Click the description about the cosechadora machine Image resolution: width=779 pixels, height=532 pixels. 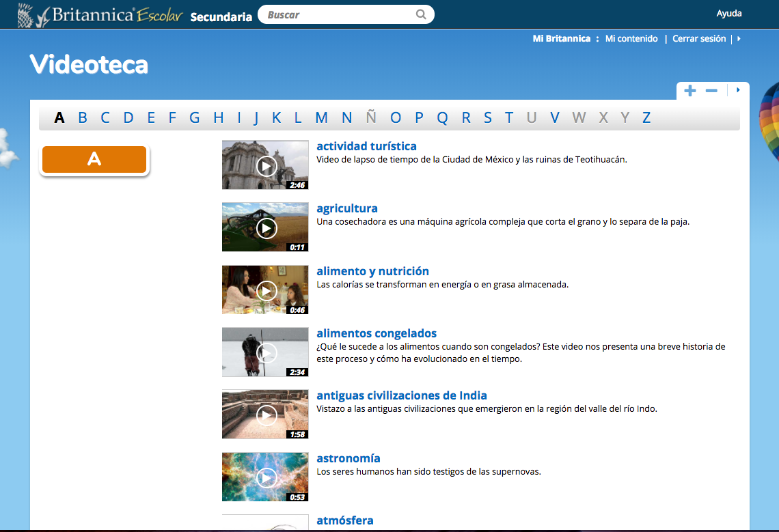[x=503, y=221]
